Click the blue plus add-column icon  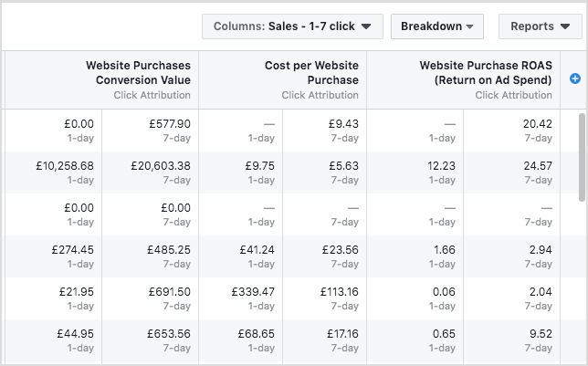click(x=574, y=79)
